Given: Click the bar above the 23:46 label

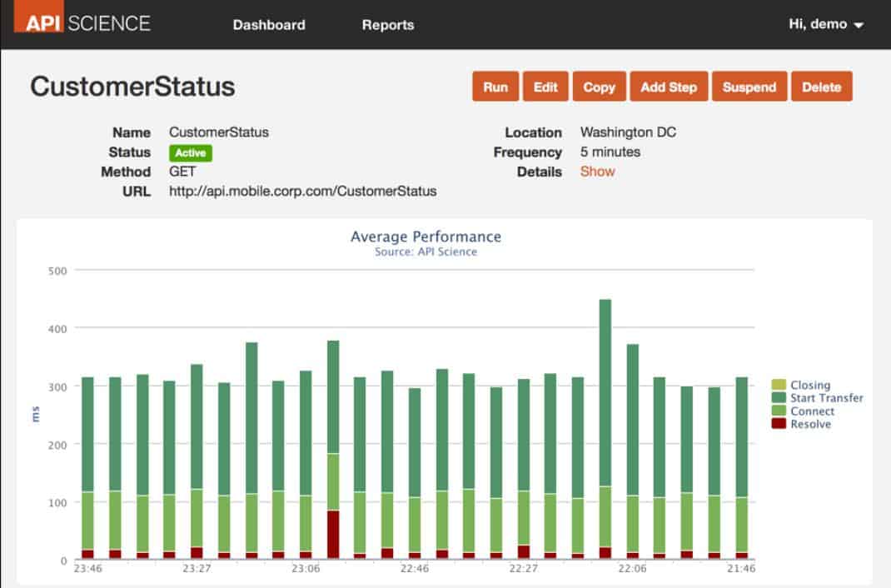Looking at the screenshot, I should tap(88, 468).
